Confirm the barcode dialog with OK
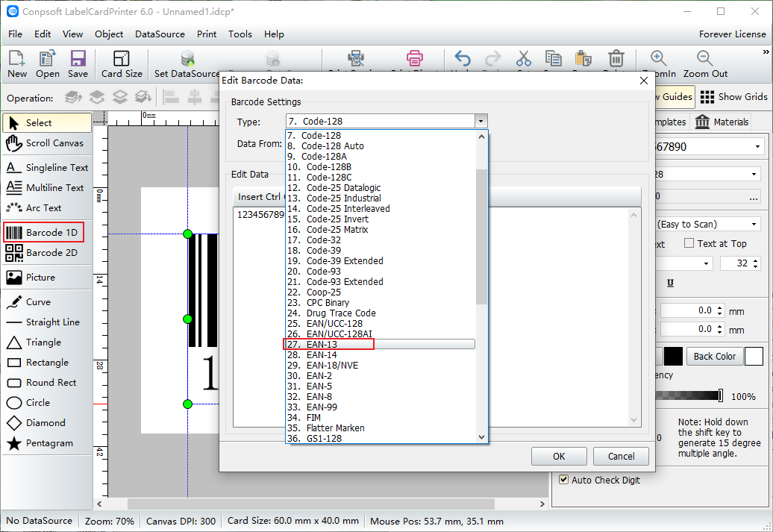Viewport: 773px width, 532px height. [559, 456]
